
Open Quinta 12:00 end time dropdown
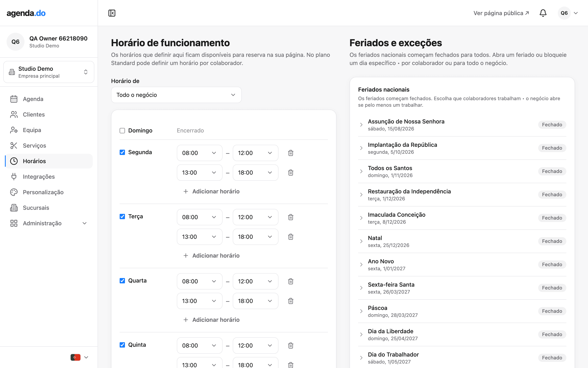click(x=255, y=345)
